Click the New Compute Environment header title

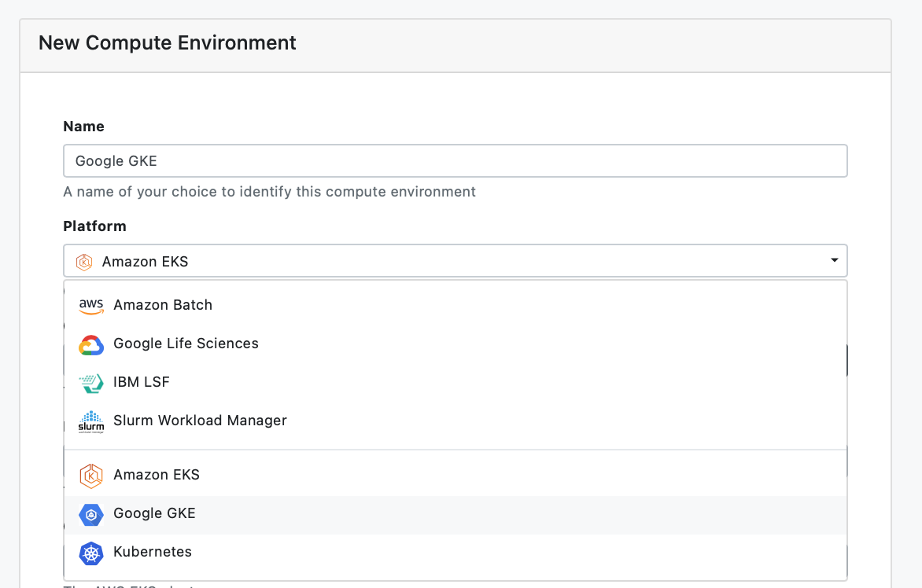point(168,42)
